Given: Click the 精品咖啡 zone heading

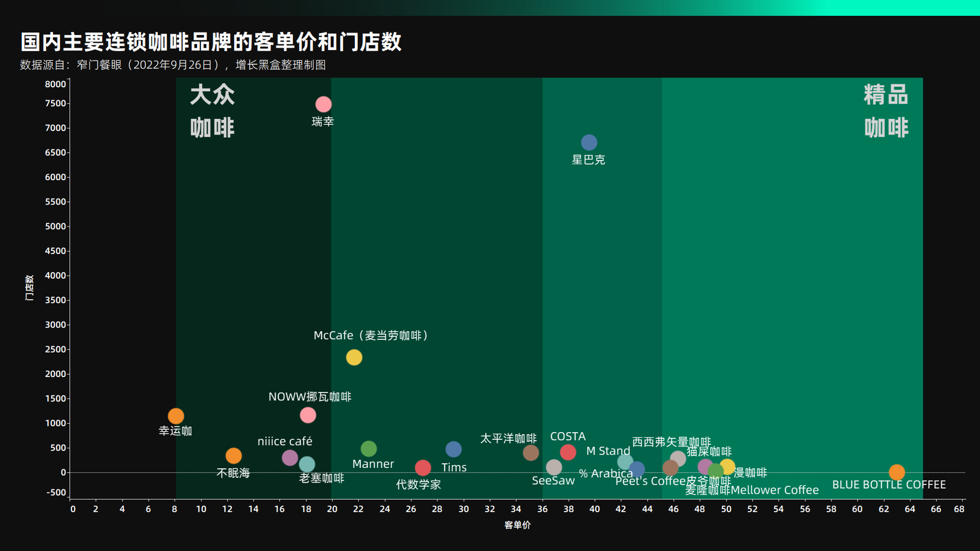Looking at the screenshot, I should [886, 111].
